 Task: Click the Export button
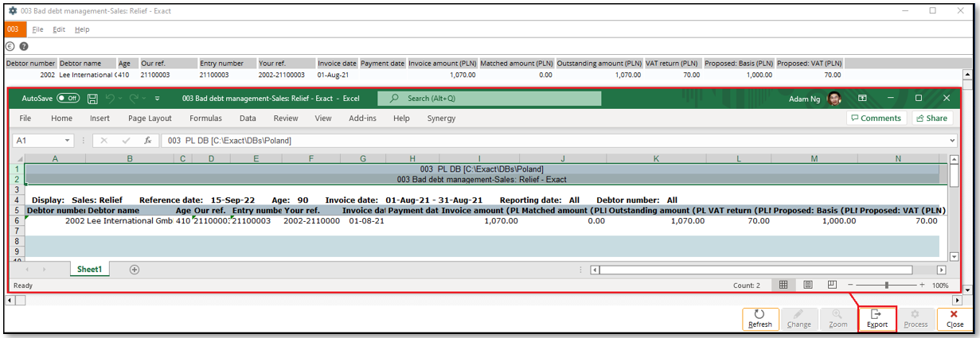click(x=877, y=319)
